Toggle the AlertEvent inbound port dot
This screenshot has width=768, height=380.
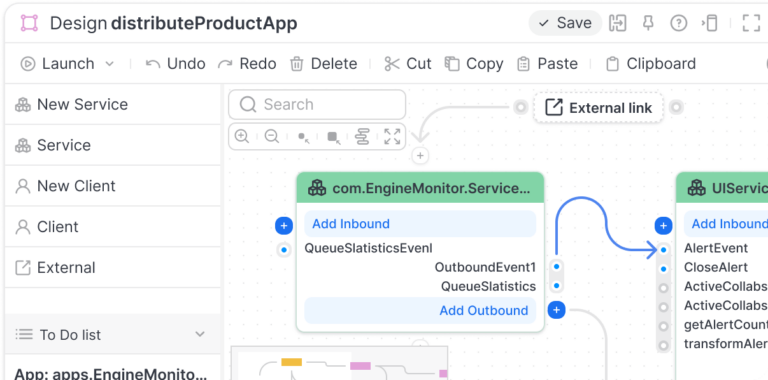663,250
